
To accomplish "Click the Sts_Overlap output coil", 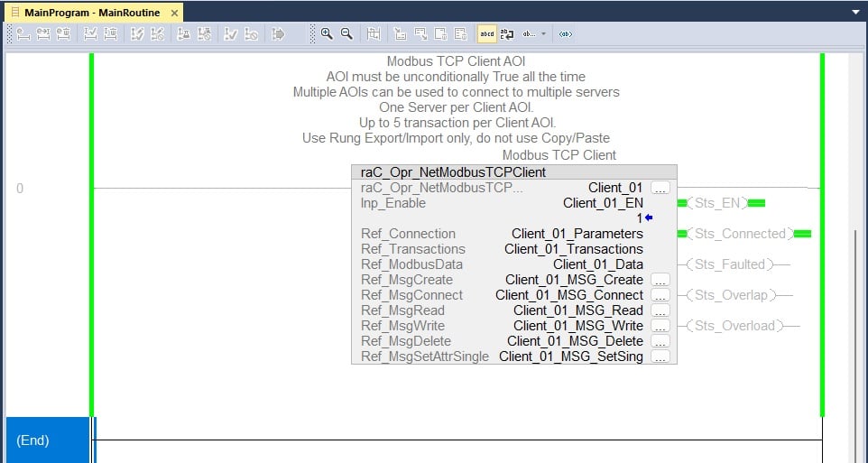I will (x=731, y=295).
